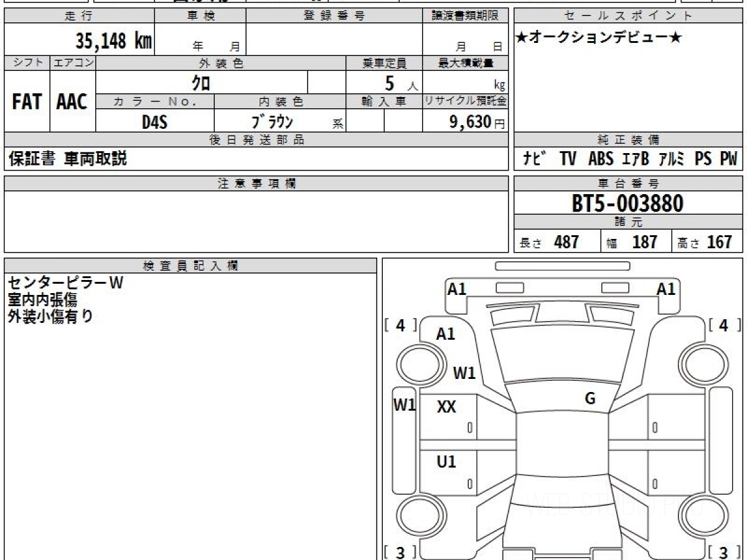
Task: Select the FAT shift value
Action: point(27,102)
